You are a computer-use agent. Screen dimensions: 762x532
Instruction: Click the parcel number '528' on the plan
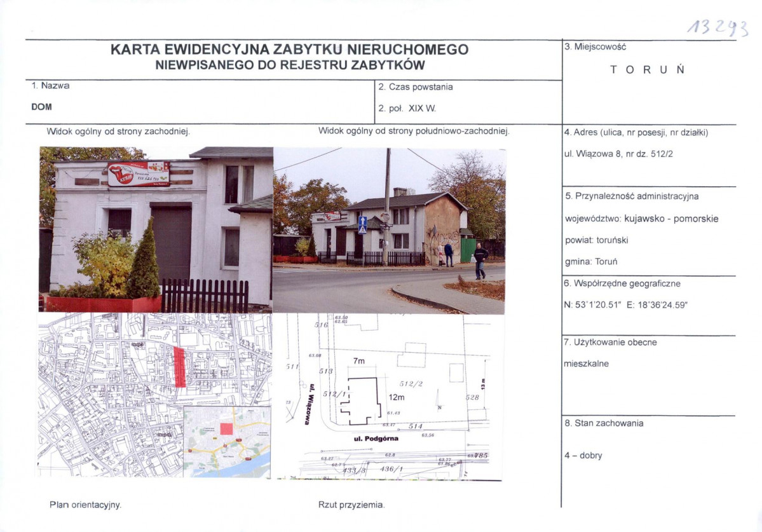click(x=472, y=397)
